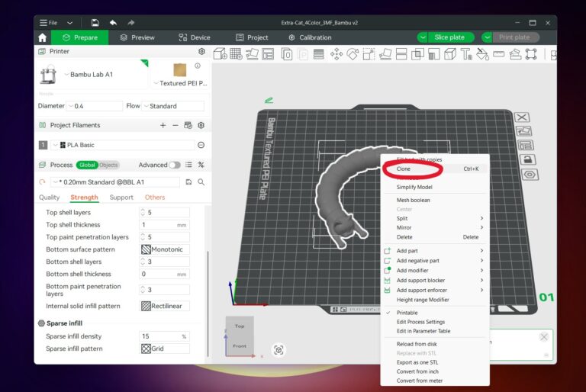Click the home icon

[43, 37]
